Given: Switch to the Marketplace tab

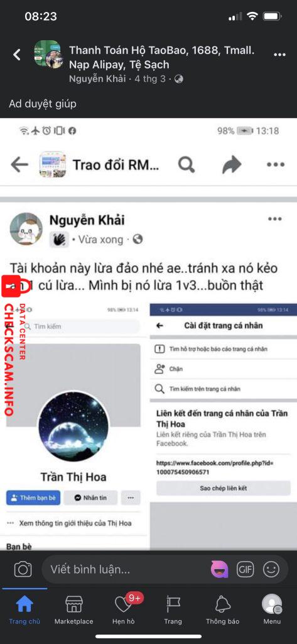Looking at the screenshot, I should (74, 610).
